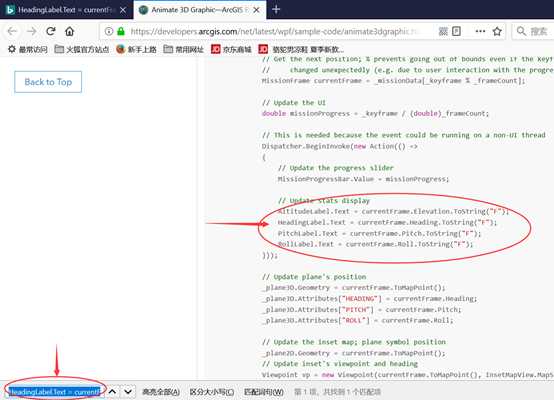The image size is (554, 400).
Task: Click the HeadingLabel.Text code line
Action: (x=387, y=222)
